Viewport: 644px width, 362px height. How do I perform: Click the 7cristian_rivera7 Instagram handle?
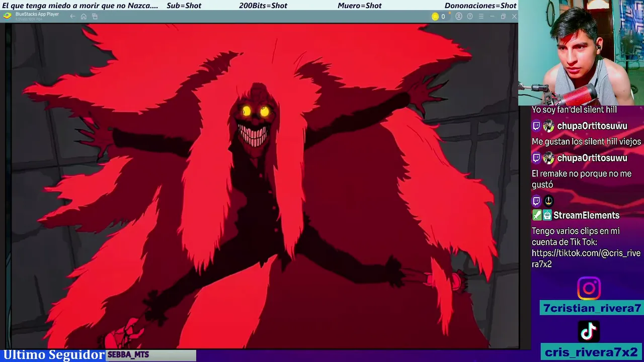click(x=592, y=308)
